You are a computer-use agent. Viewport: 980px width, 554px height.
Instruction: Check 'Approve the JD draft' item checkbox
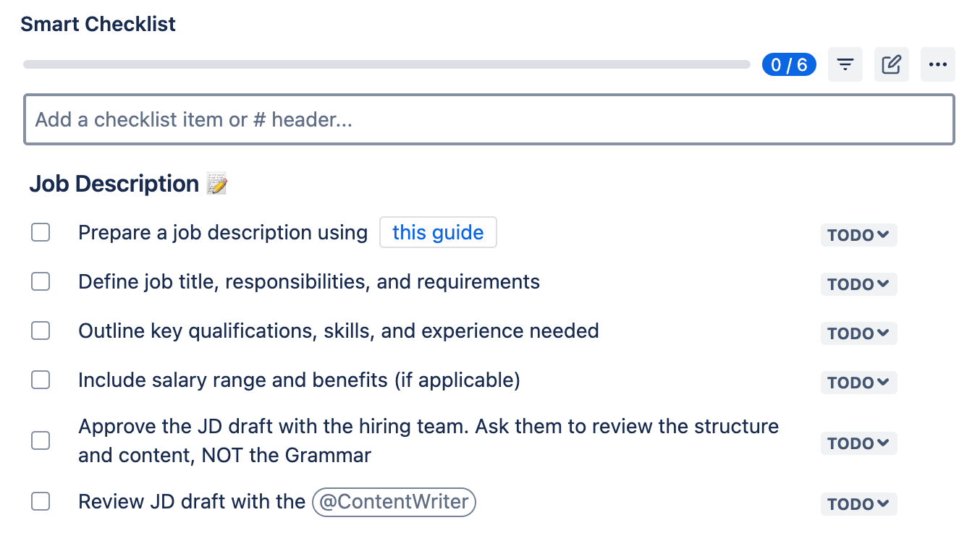[x=41, y=440]
